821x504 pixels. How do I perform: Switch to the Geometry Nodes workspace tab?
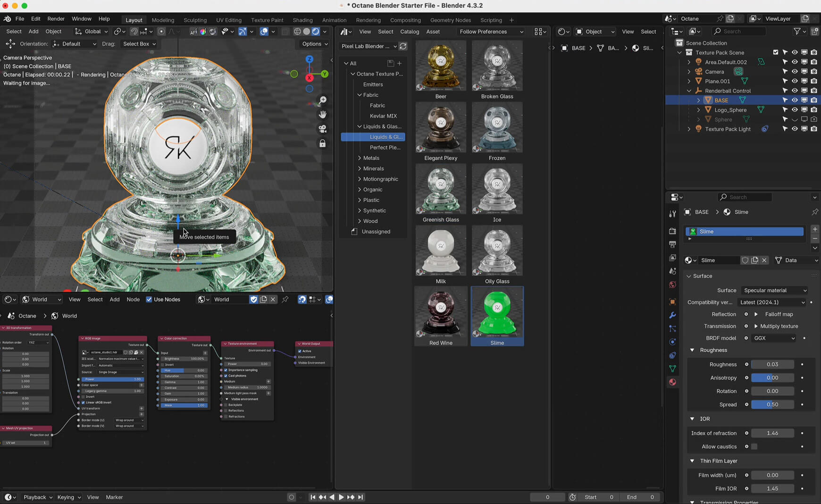(450, 20)
